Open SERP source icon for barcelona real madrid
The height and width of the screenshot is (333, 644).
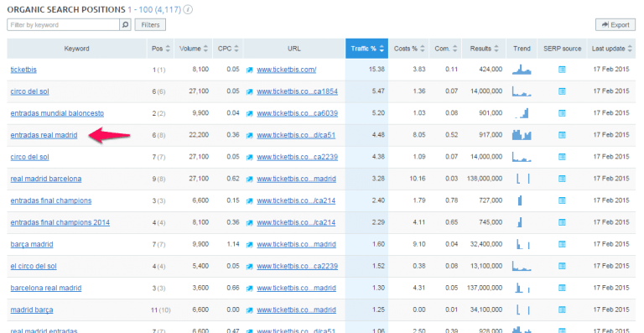coord(562,288)
